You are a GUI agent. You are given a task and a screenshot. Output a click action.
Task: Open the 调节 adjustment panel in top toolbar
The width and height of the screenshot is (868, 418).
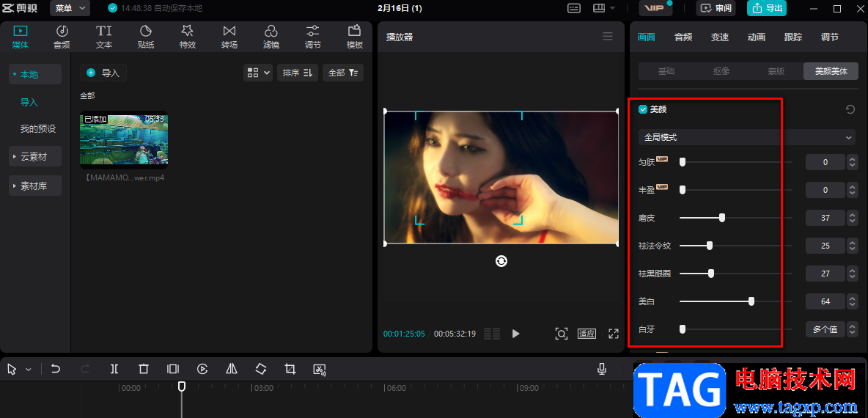click(x=313, y=37)
